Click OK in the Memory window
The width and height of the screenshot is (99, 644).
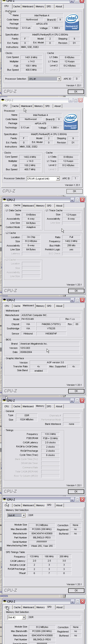click(x=76, y=492)
